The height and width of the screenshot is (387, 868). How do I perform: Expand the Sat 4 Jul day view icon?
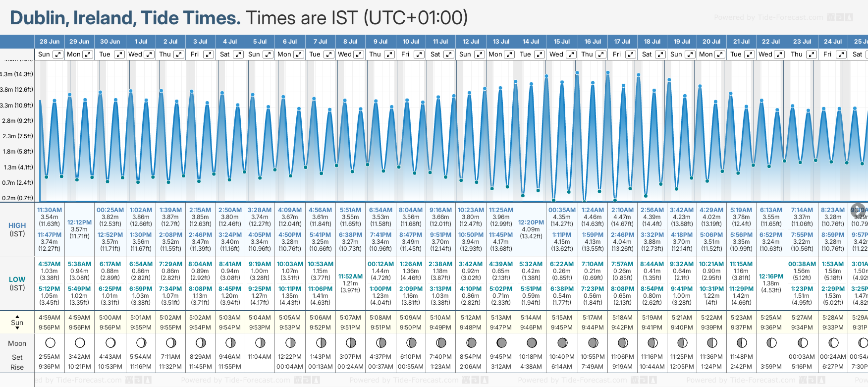238,55
